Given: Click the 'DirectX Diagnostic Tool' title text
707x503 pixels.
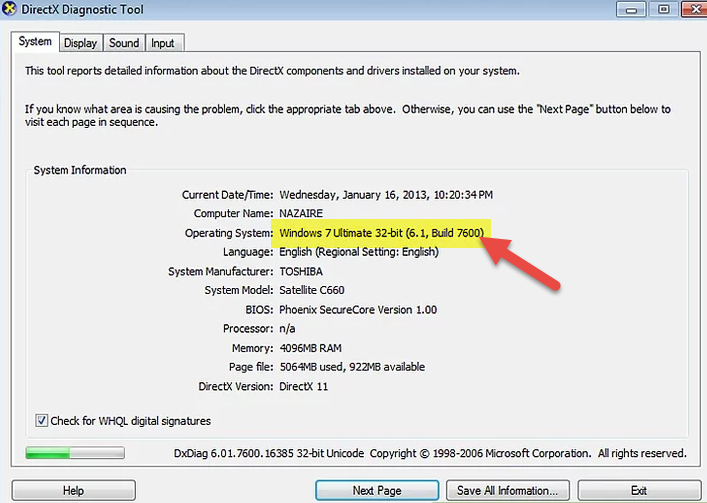Looking at the screenshot, I should tap(83, 9).
